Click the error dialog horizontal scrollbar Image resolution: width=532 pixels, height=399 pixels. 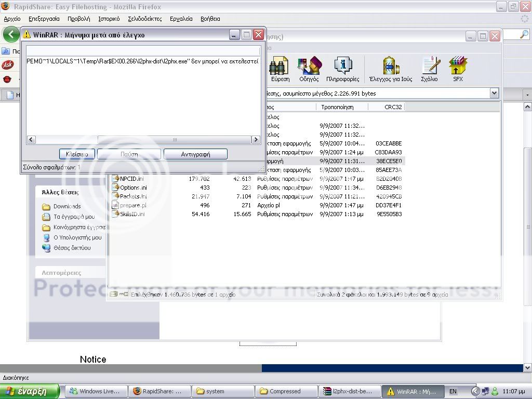143,140
